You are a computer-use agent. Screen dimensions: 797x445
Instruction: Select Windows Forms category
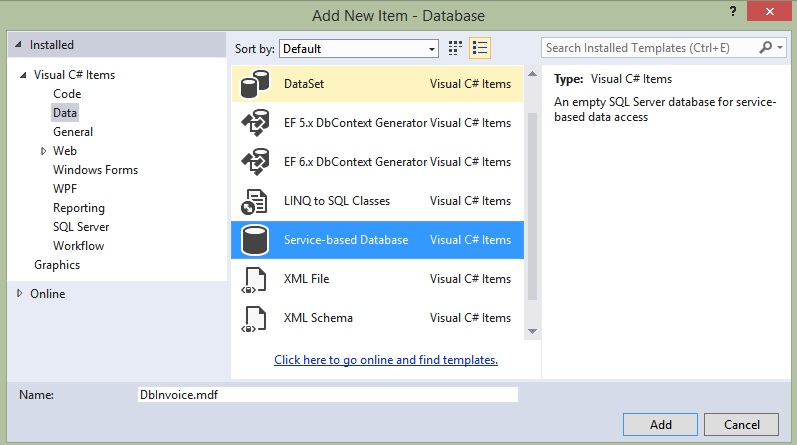click(x=95, y=170)
